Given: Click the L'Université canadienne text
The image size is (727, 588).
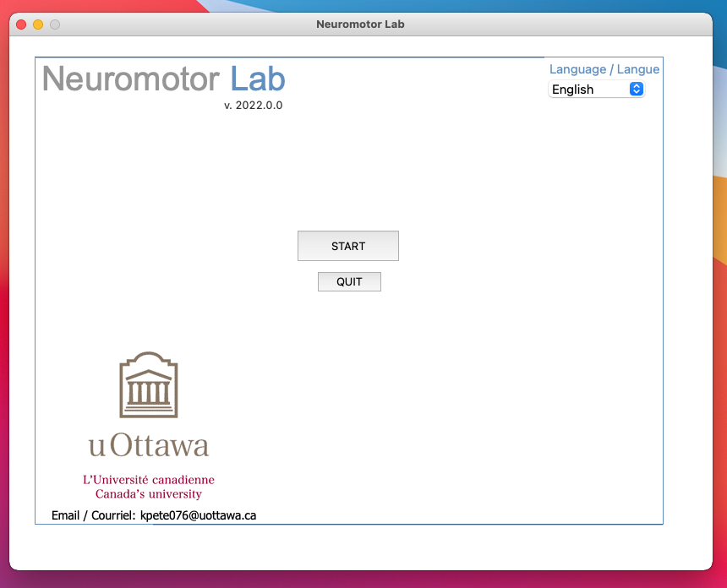Looking at the screenshot, I should [149, 480].
